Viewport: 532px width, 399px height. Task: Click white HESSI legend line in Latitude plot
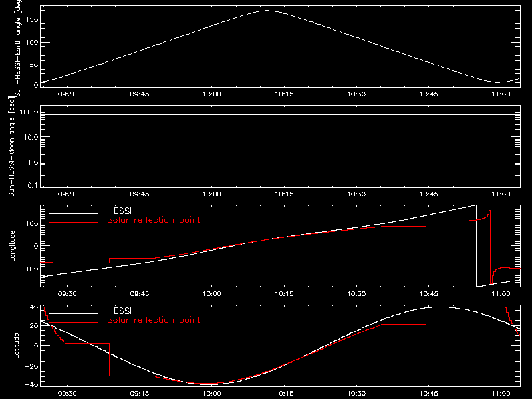click(x=74, y=313)
